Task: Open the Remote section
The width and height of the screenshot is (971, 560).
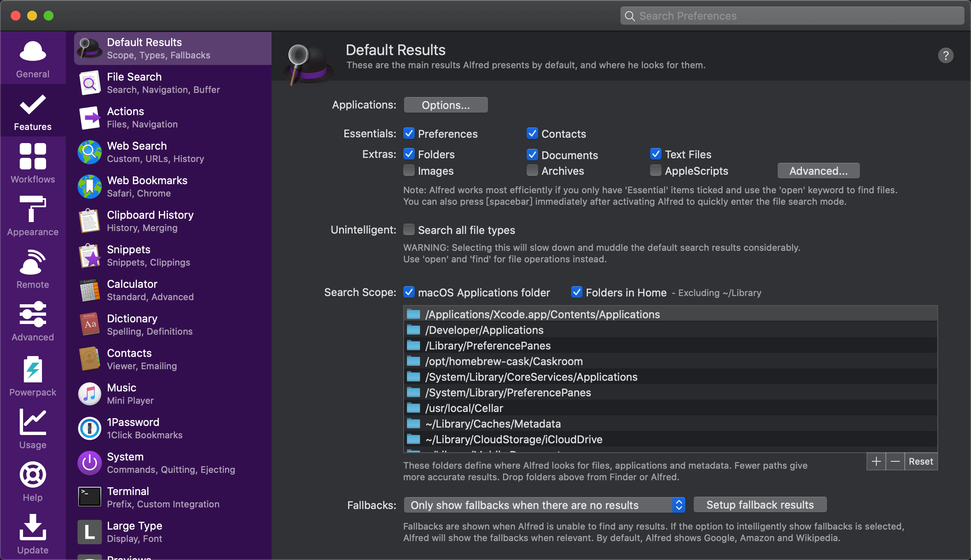Action: tap(33, 269)
